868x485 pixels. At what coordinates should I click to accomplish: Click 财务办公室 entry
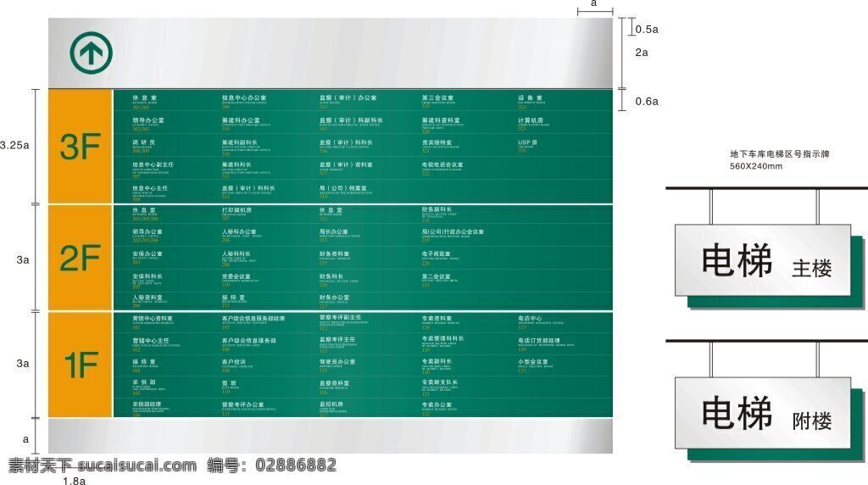334,298
